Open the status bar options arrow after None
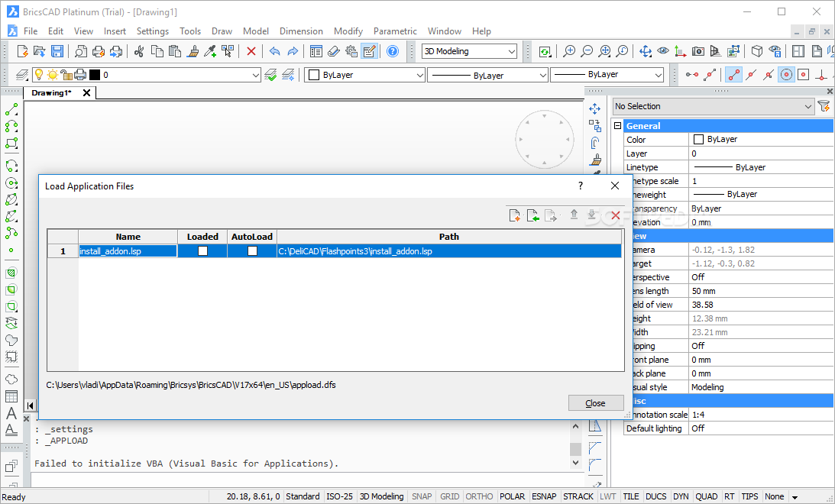Image resolution: width=835 pixels, height=504 pixels. click(795, 497)
